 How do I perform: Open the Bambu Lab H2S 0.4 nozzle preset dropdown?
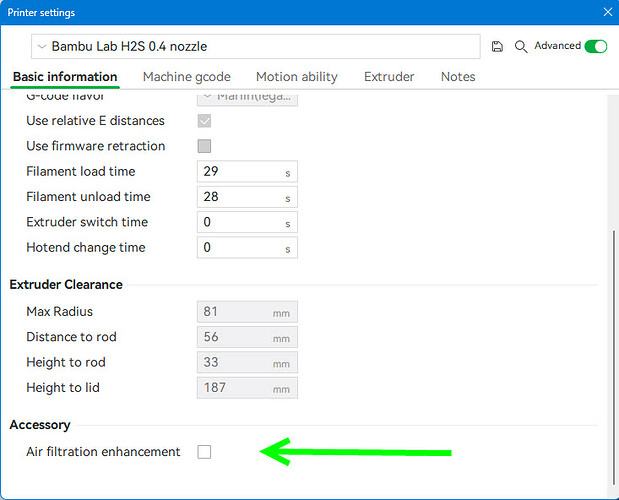256,47
